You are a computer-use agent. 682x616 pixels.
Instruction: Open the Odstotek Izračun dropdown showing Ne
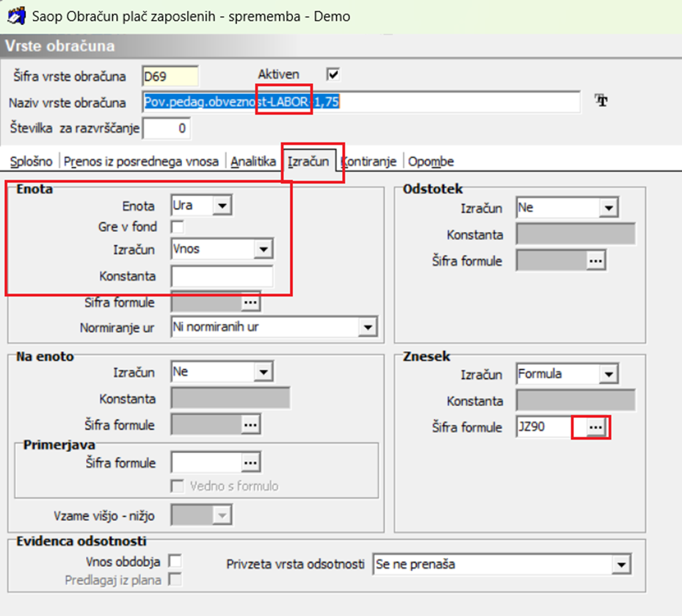609,208
